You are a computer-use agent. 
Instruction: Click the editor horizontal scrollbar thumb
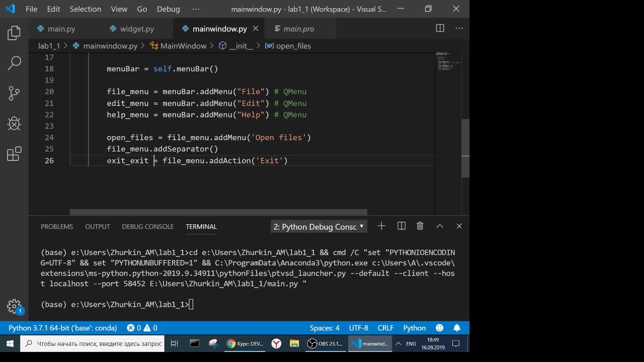(218, 213)
